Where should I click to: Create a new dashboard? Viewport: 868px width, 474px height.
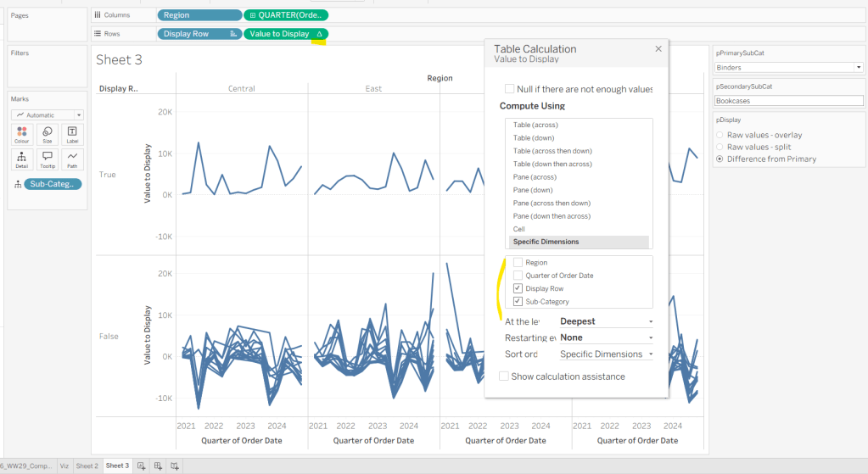click(158, 466)
